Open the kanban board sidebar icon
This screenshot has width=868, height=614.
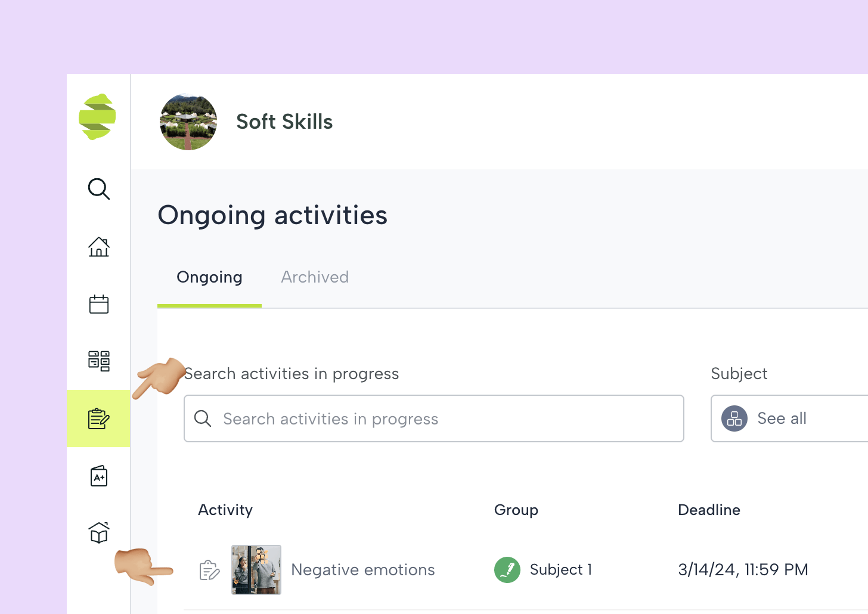tap(98, 361)
